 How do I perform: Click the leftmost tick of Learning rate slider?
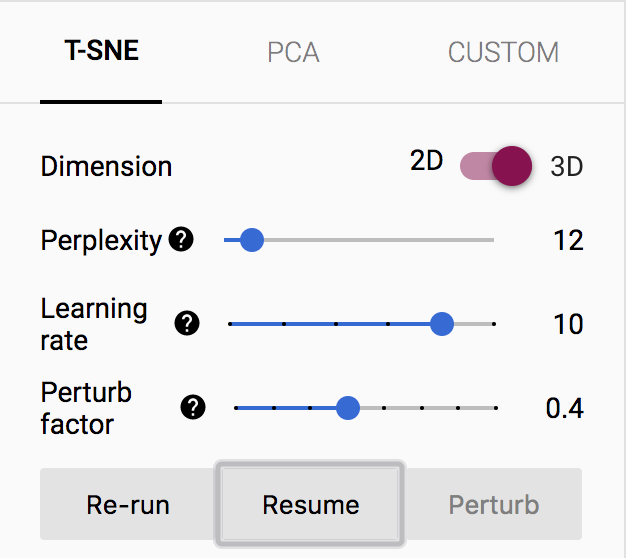tap(230, 324)
